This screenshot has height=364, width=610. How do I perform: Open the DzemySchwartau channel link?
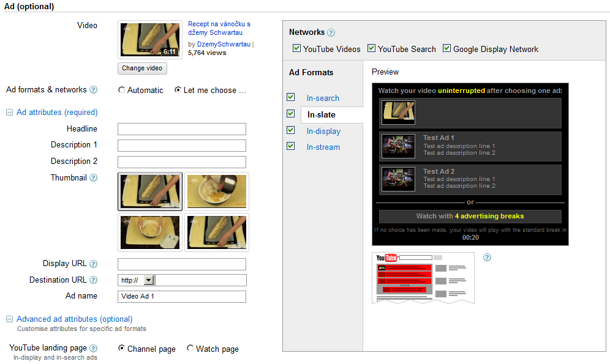224,45
